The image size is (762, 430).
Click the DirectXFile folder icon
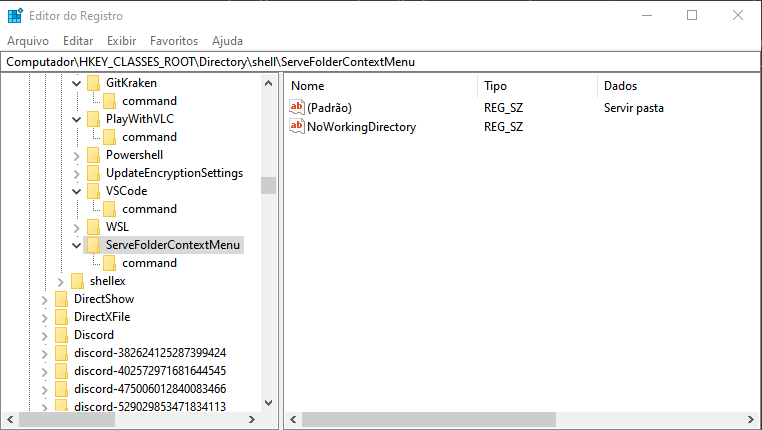tap(61, 317)
